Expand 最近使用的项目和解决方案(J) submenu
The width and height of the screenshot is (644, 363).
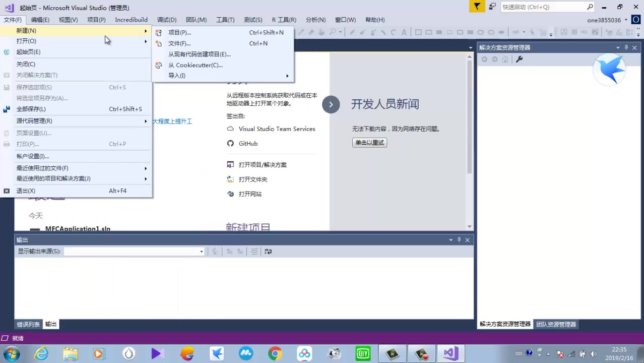(77, 178)
